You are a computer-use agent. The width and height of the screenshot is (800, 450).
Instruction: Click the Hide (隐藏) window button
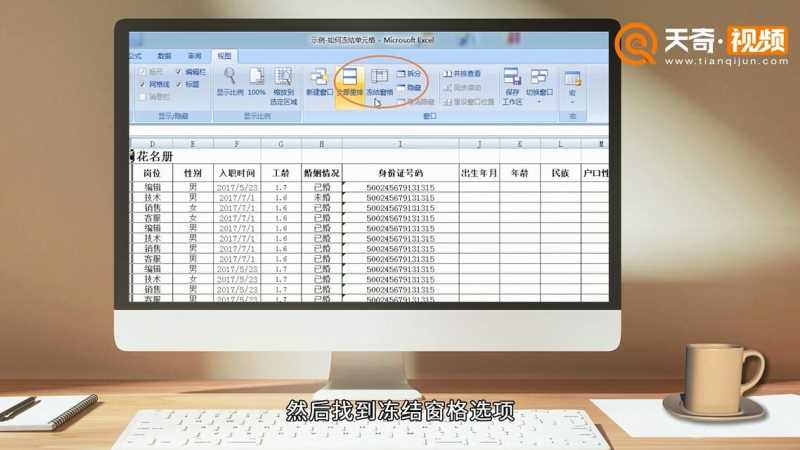(409, 88)
